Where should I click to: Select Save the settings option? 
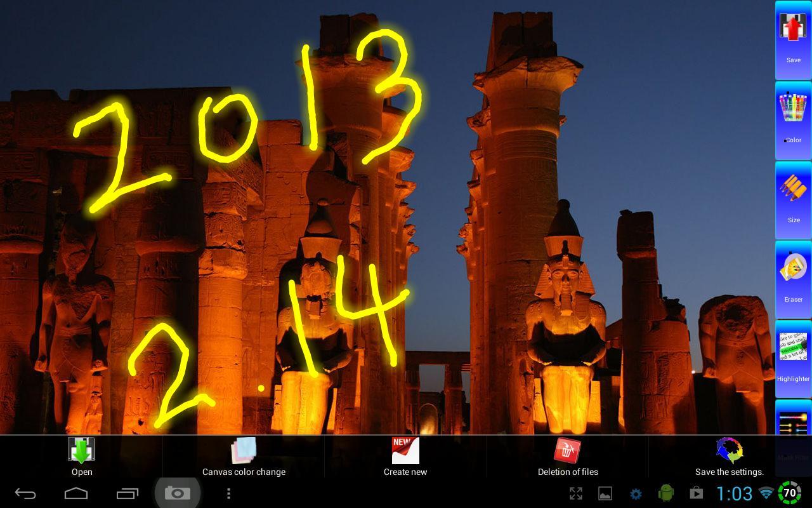pyautogui.click(x=729, y=457)
